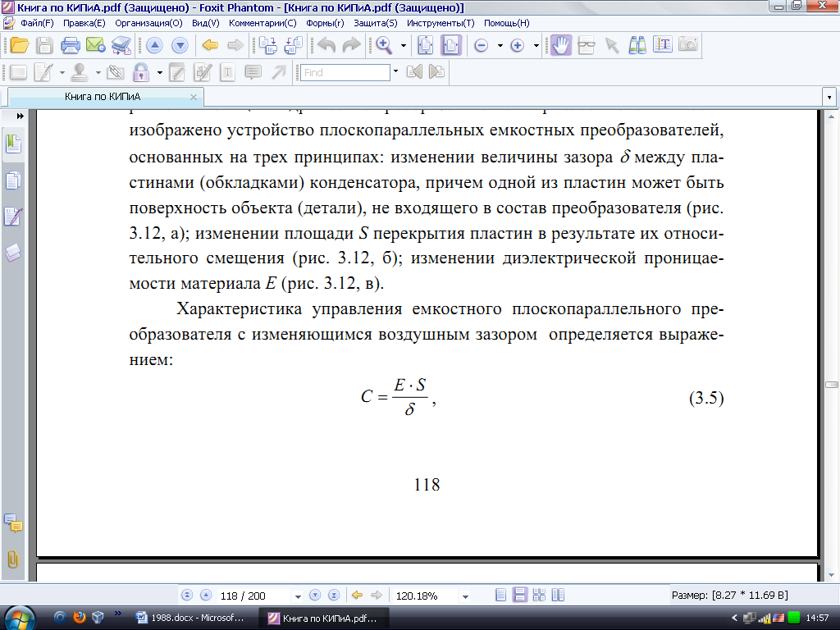Click the Save diskette icon
Viewport: 840px width, 630px height.
(x=44, y=46)
